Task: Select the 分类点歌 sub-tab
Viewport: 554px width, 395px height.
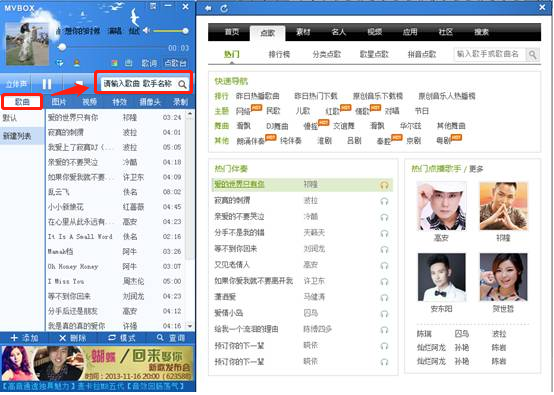Action: pyautogui.click(x=326, y=54)
